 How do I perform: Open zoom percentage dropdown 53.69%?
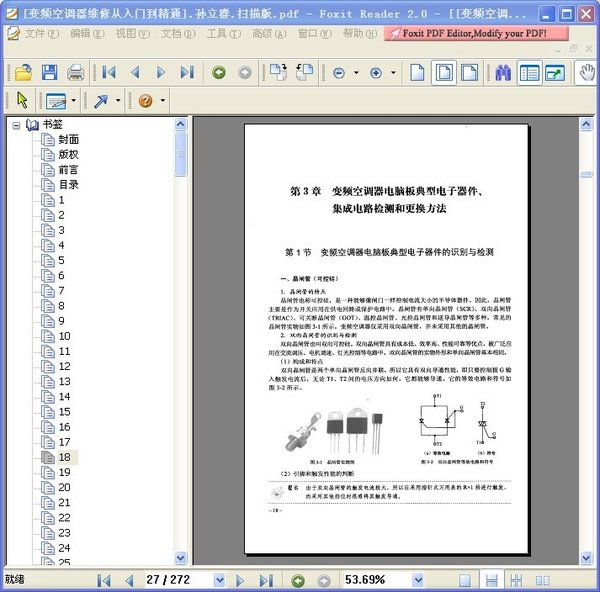click(x=418, y=580)
